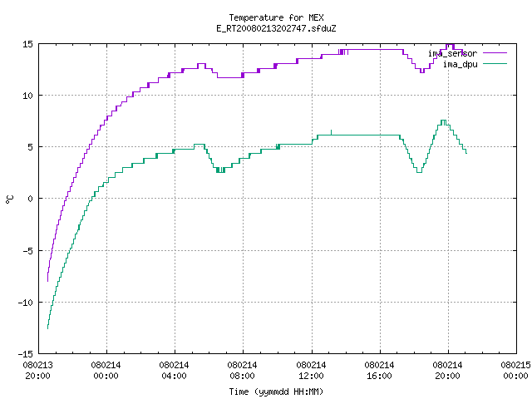
Task: Click the x-axis label 080215 00:00
Action: coord(515,371)
